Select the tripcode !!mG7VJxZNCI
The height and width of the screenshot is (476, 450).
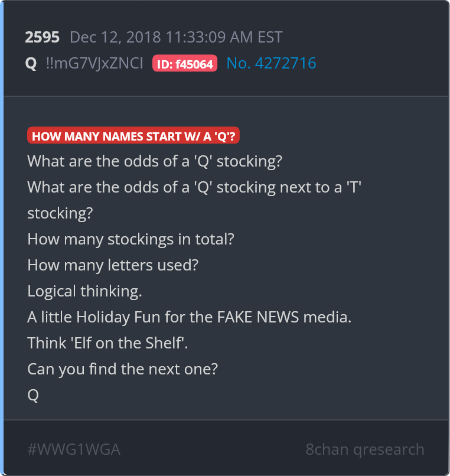(x=94, y=63)
